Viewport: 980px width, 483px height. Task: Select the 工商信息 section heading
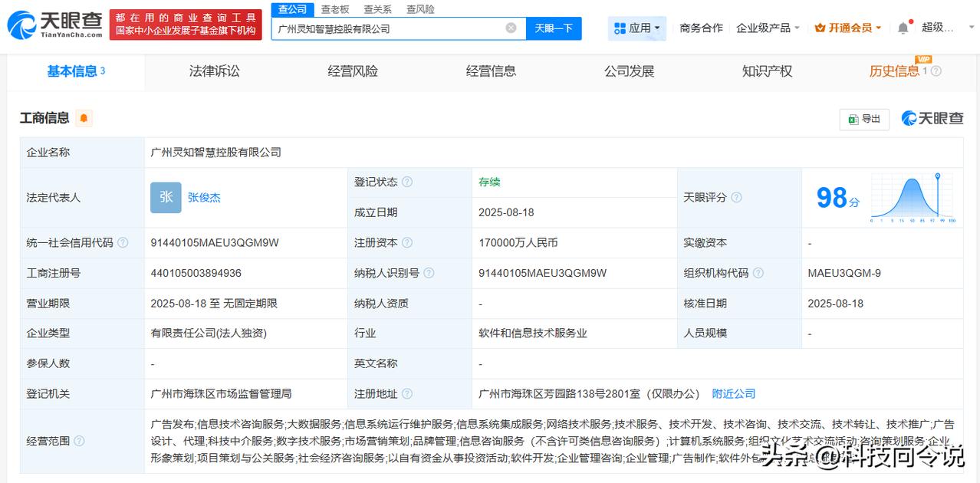[44, 118]
